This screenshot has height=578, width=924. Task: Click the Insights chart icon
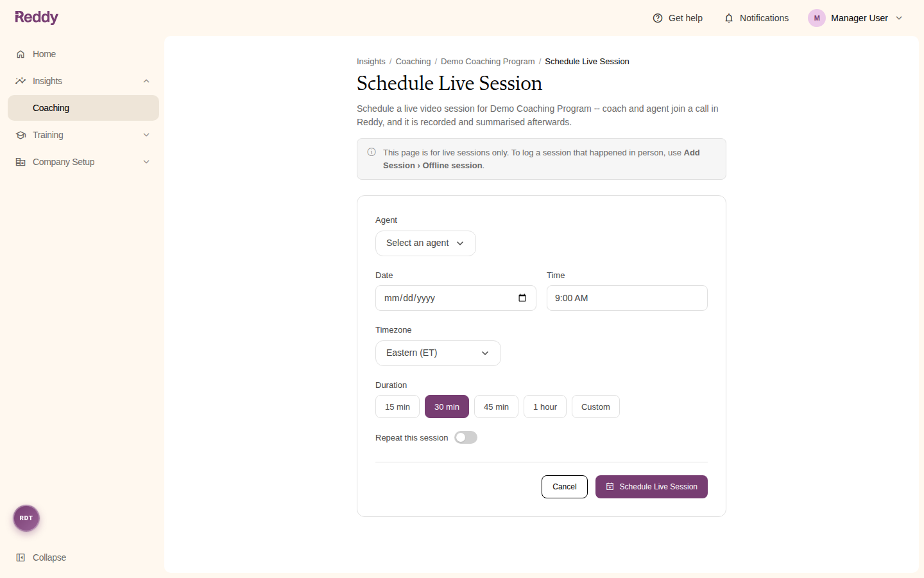click(21, 81)
